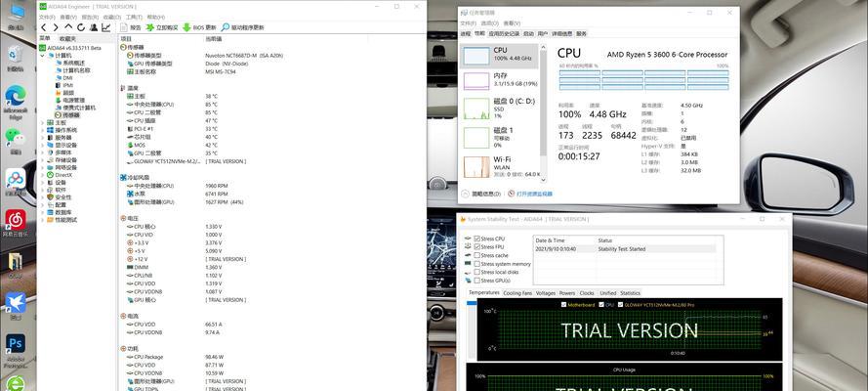The image size is (868, 391).
Task: Go back with AIDA64 toolbar left arrow
Action: tap(44, 27)
